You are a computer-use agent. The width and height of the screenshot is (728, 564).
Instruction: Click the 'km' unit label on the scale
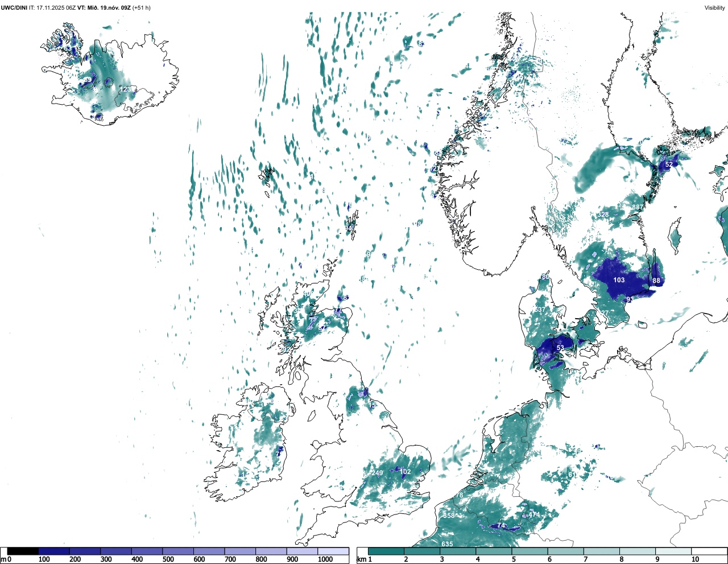point(362,559)
